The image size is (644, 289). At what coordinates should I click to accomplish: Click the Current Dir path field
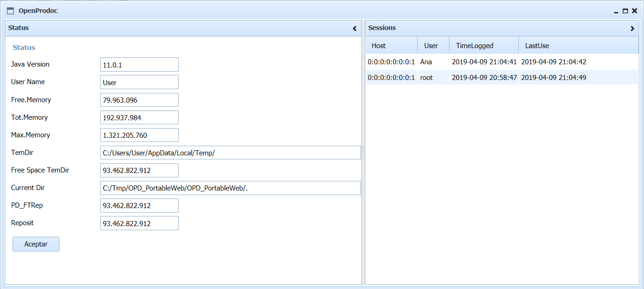click(230, 188)
